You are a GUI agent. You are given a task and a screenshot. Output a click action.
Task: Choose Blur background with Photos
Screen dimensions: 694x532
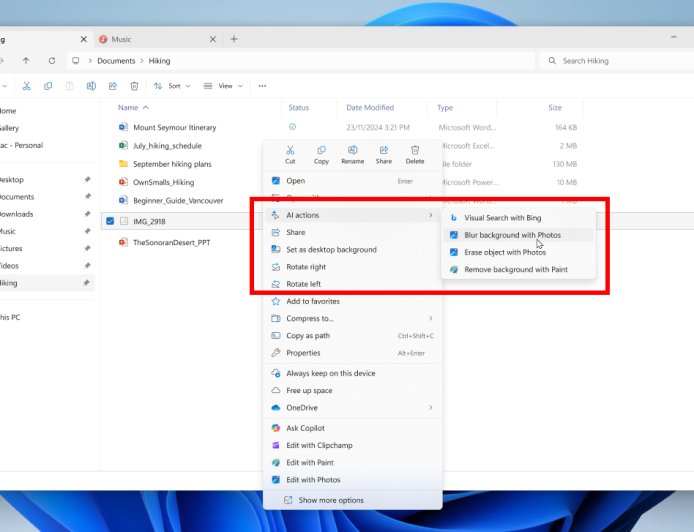coord(512,235)
